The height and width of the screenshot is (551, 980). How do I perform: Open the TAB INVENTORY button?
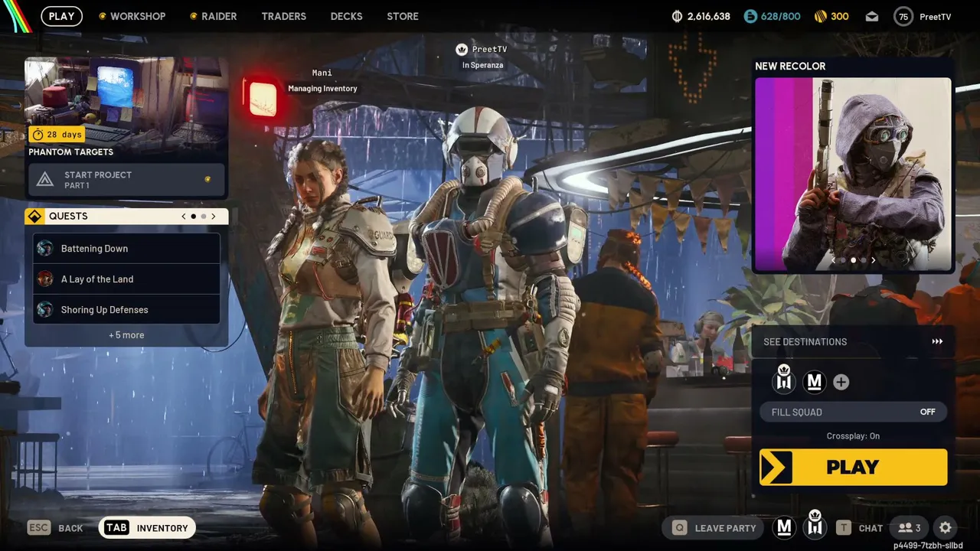[147, 528]
